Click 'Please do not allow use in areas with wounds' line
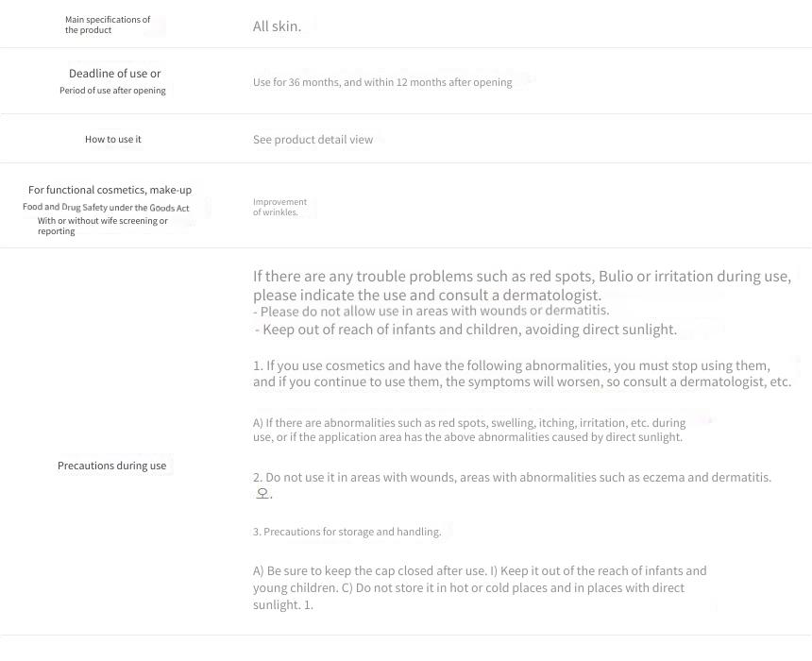Image resolution: width=812 pixels, height=661 pixels. tap(431, 311)
